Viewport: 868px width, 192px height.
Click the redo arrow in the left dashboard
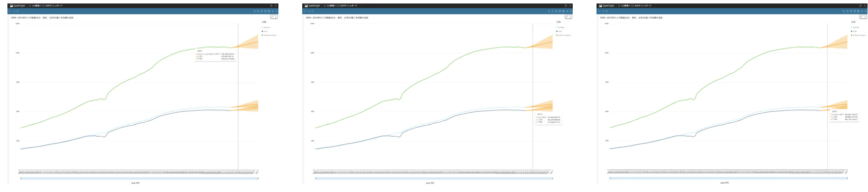point(14,11)
